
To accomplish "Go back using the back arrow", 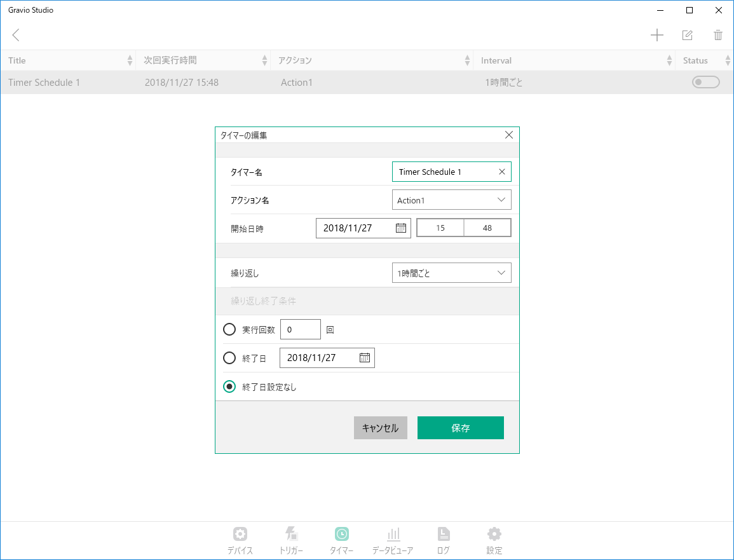I will pyautogui.click(x=16, y=35).
